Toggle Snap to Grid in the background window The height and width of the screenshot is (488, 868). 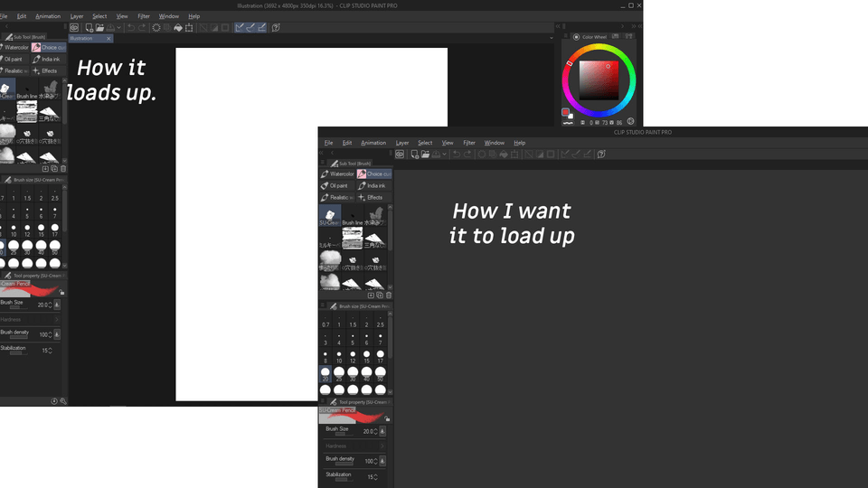pos(261,28)
